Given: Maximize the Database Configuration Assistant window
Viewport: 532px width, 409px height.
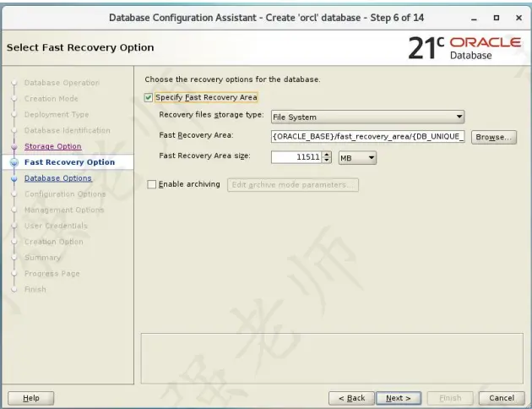Looking at the screenshot, I should click(497, 18).
